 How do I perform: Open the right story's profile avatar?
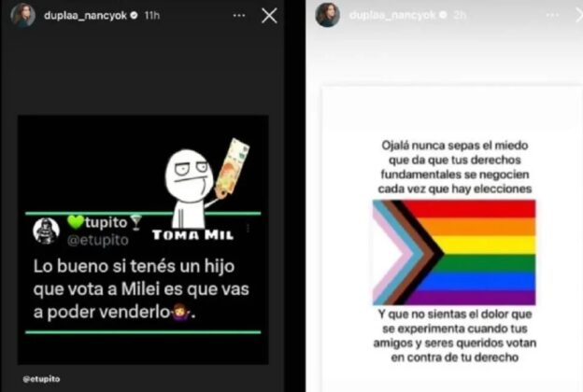(328, 15)
